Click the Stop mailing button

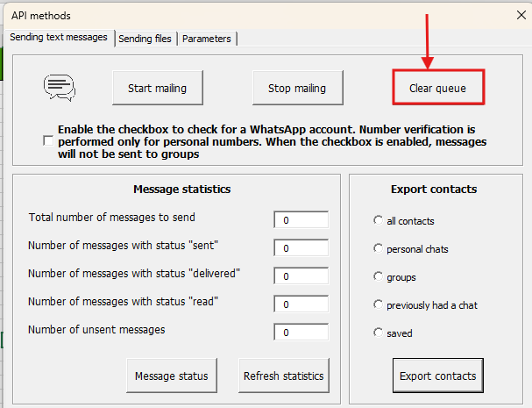tap(296, 88)
